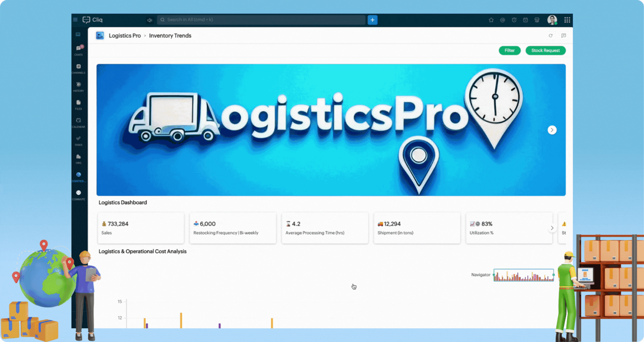The image size is (644, 342).
Task: Click the Logistics Dashboard heading
Action: 123,202
